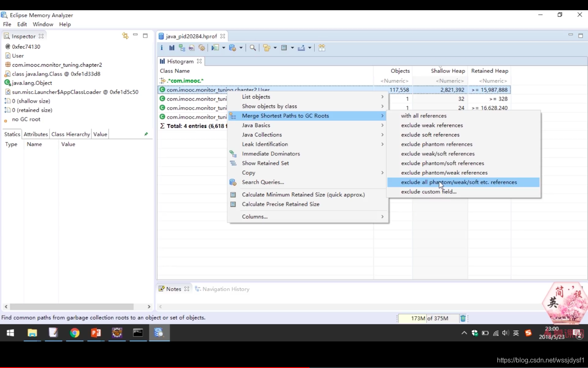
Task: Choose exclude phantom references option
Action: coord(463,144)
